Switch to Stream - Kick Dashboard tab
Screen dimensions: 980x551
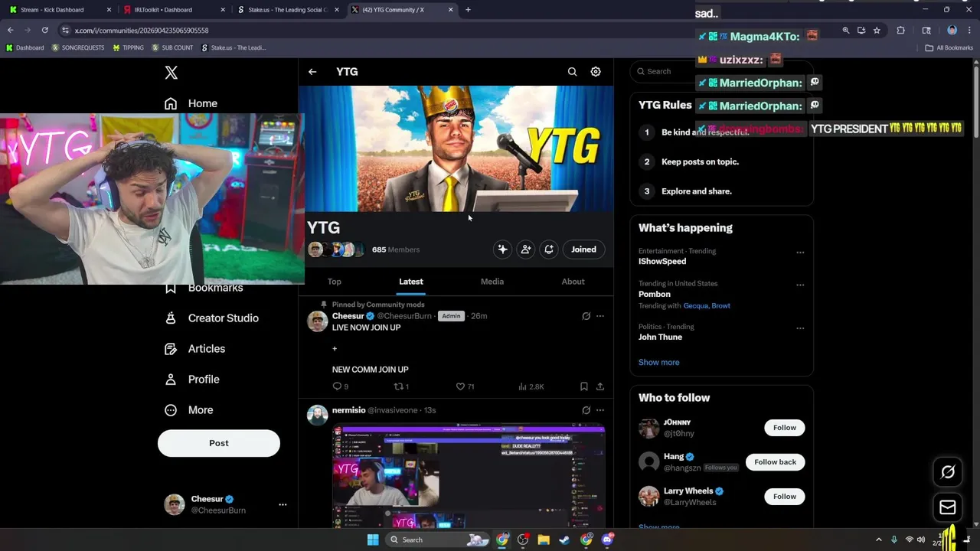60,10
